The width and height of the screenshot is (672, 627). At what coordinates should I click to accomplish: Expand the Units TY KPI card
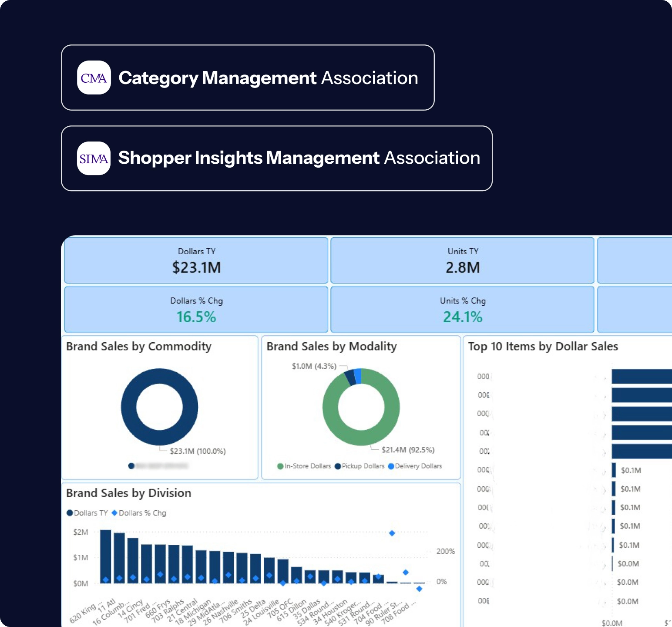(462, 260)
